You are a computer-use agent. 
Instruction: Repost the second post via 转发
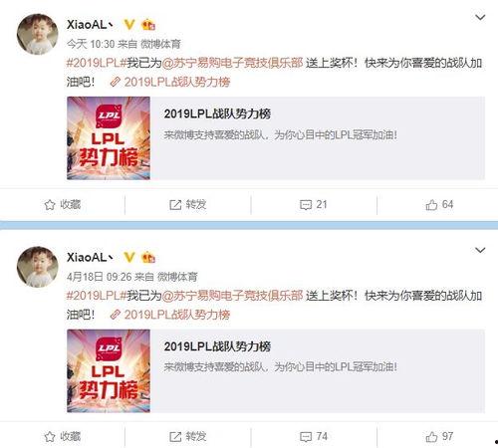tap(188, 437)
